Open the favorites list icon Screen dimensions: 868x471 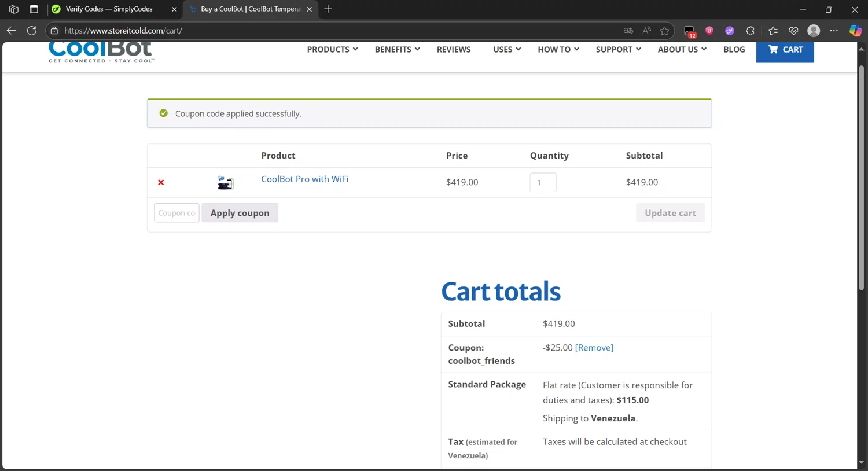[773, 31]
